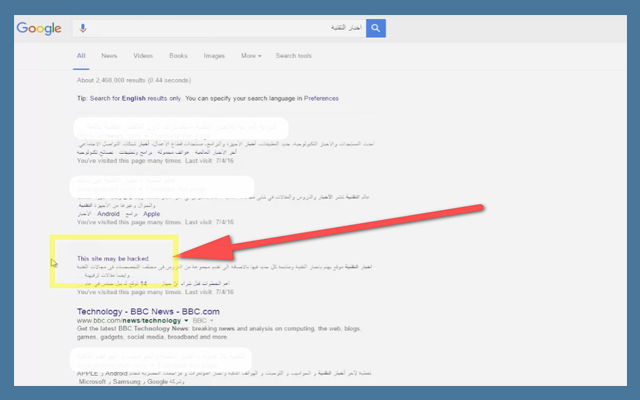Go to the Books tab
640x400 pixels.
(178, 56)
